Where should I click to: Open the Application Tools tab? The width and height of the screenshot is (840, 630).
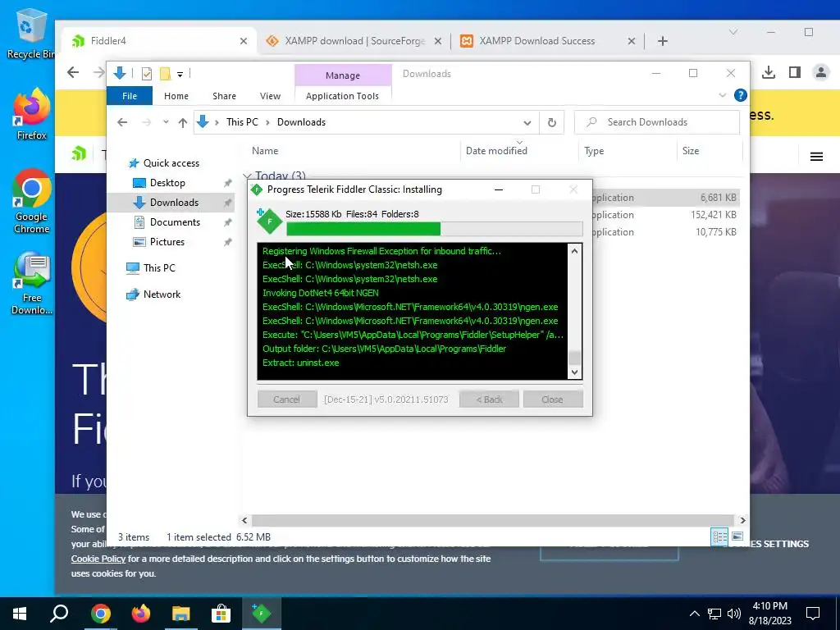pyautogui.click(x=342, y=96)
